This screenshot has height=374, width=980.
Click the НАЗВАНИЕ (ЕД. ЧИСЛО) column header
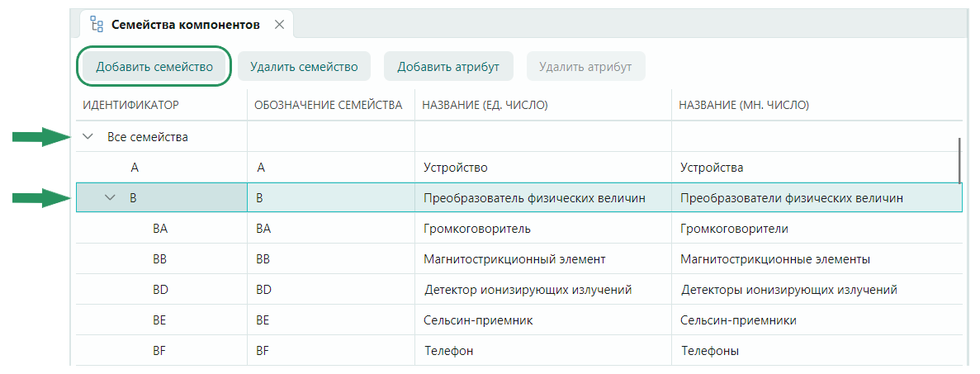coord(485,105)
